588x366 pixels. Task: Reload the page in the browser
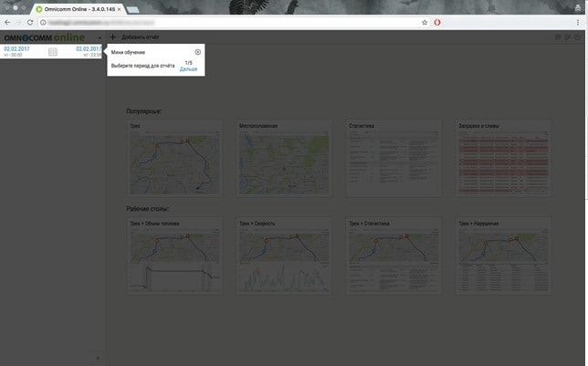pyautogui.click(x=30, y=23)
